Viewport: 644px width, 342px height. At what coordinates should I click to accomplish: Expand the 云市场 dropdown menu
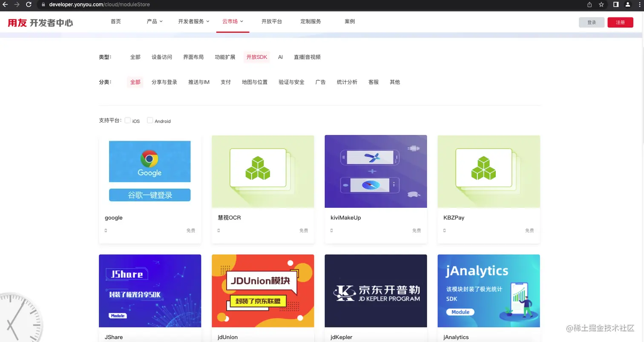coord(233,21)
